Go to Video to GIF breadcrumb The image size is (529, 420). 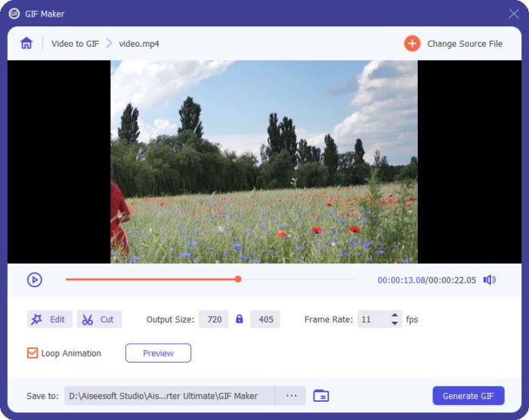pyautogui.click(x=75, y=44)
